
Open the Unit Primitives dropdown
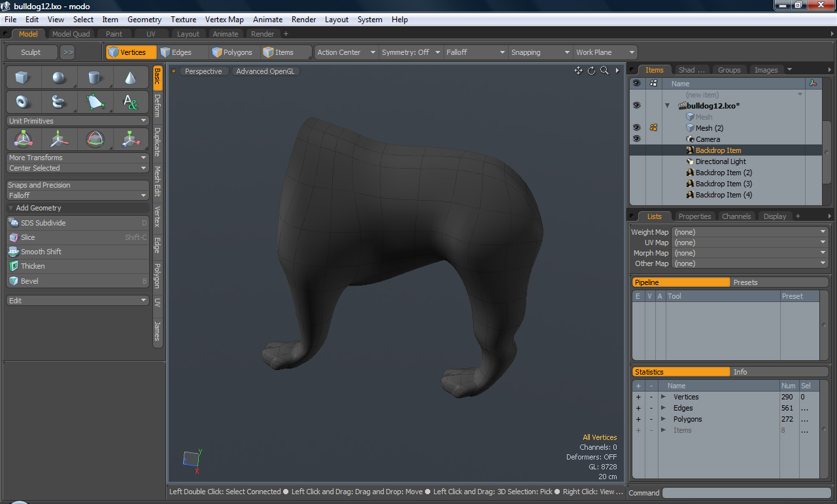(78, 121)
